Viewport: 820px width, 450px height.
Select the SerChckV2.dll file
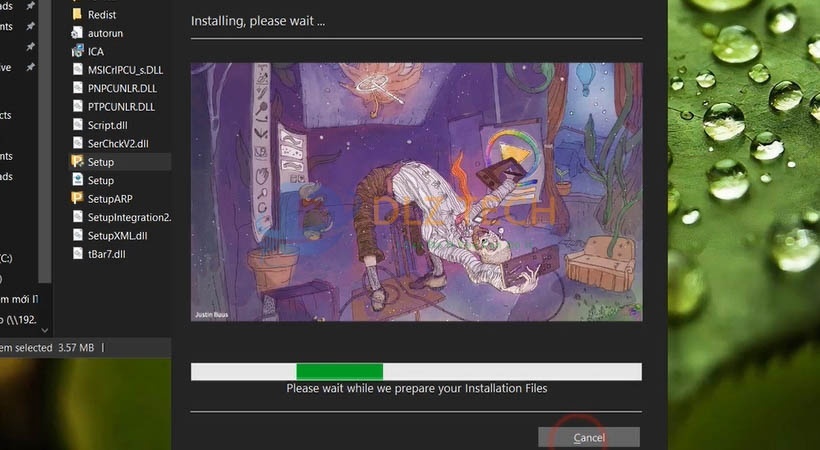click(118, 144)
